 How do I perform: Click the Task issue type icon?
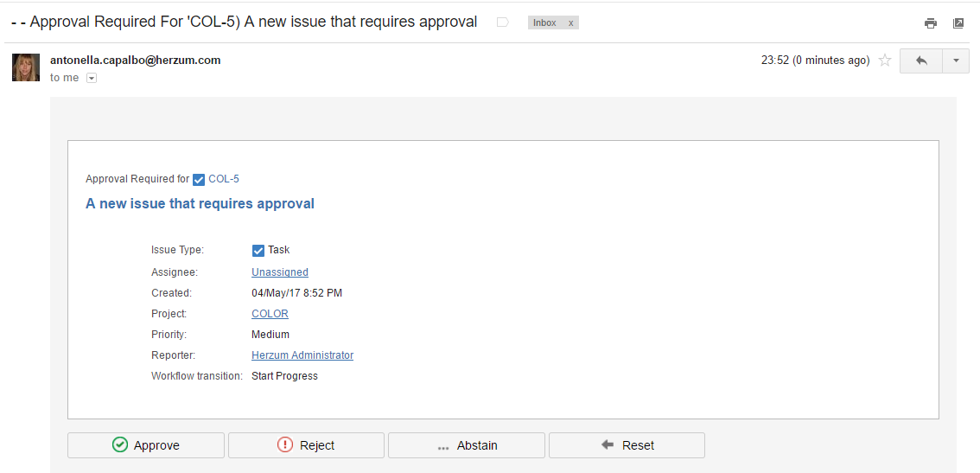[258, 251]
